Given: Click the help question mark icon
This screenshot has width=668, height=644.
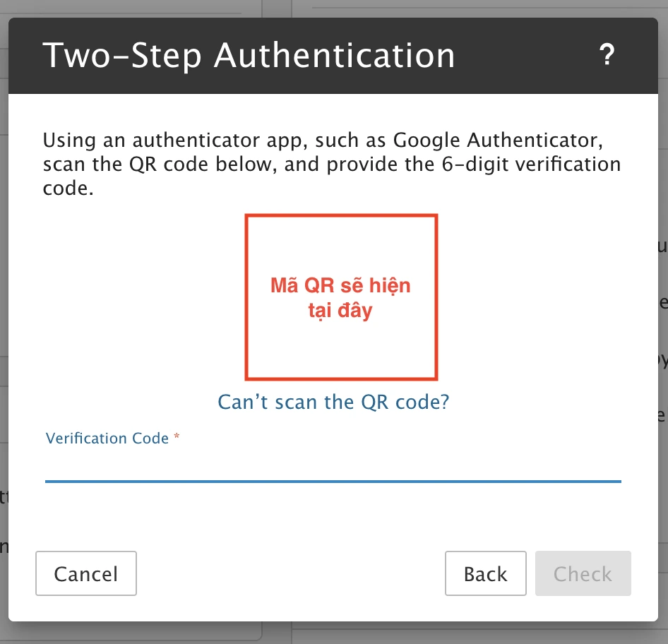Looking at the screenshot, I should [607, 55].
